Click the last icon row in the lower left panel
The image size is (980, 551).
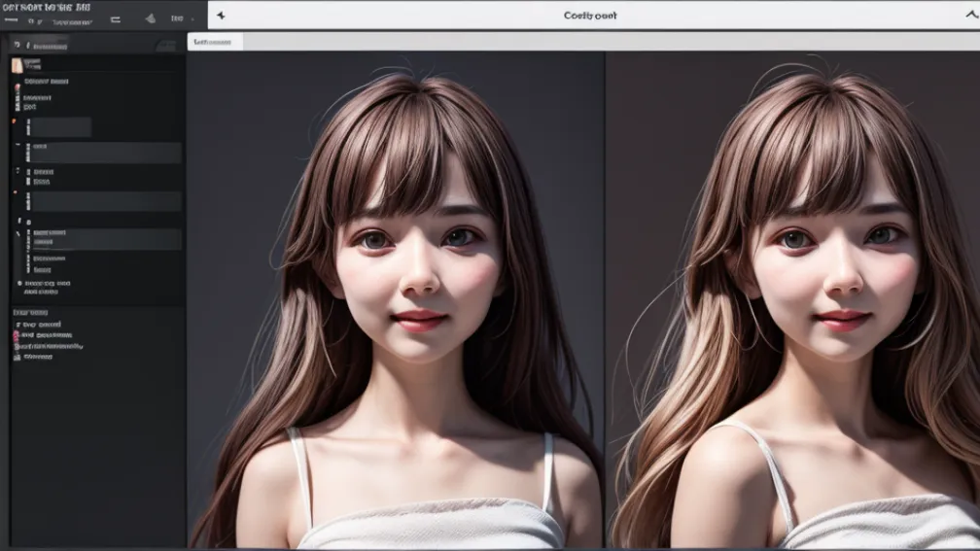coord(33,357)
